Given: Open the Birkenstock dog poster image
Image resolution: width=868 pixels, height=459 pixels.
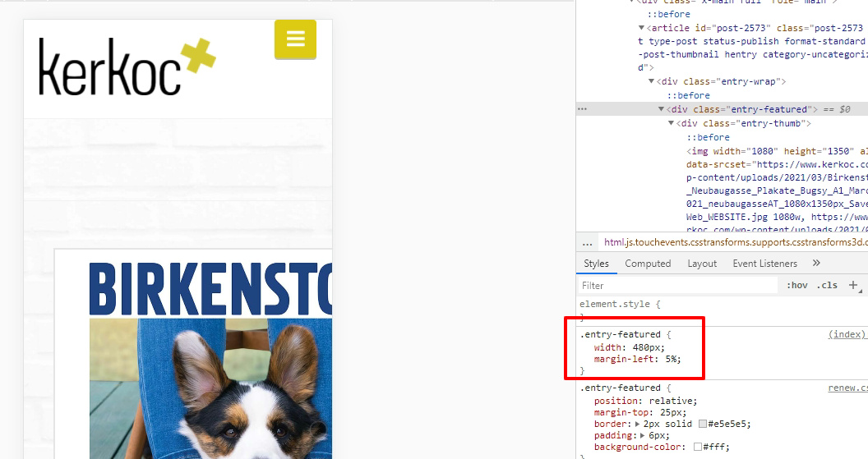Looking at the screenshot, I should point(210,360).
